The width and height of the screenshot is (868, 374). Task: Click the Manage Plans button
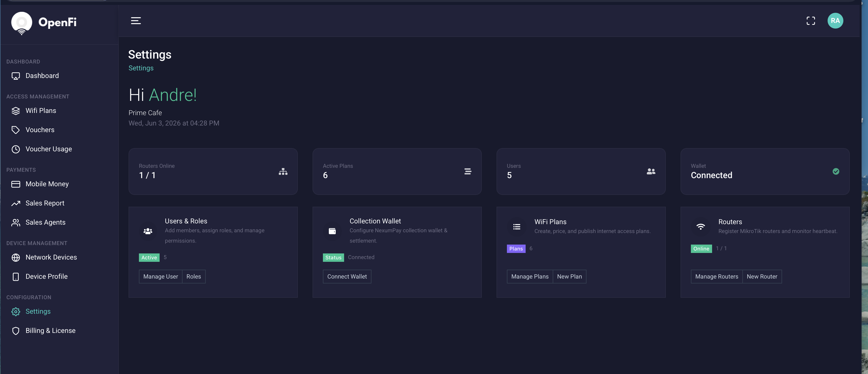tap(530, 276)
